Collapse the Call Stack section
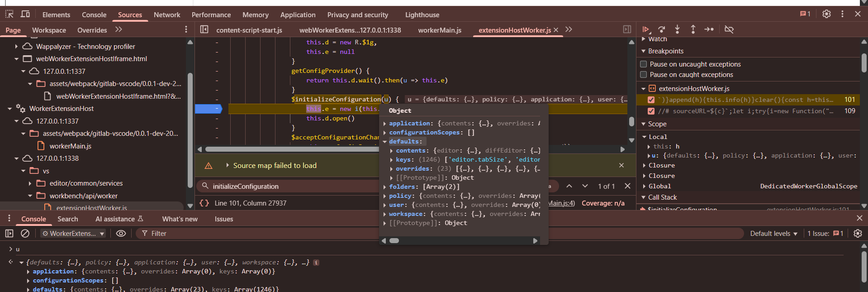Screen dimensions: 868x292 [x=644, y=197]
